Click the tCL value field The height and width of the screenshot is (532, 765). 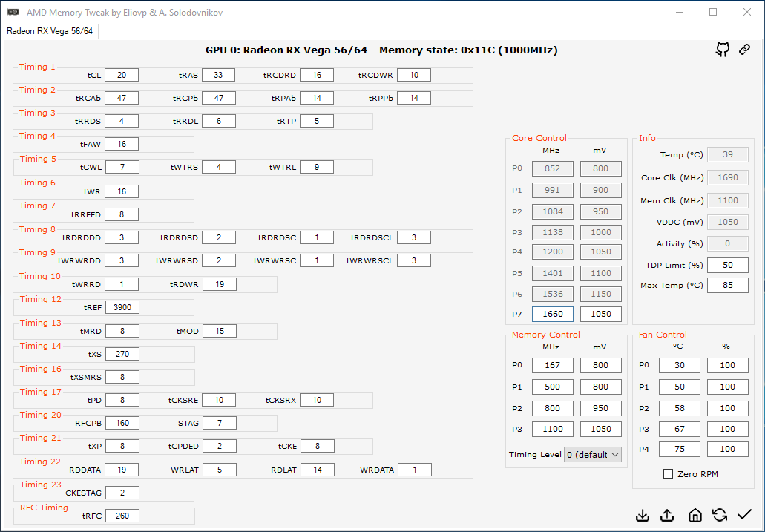coord(121,75)
